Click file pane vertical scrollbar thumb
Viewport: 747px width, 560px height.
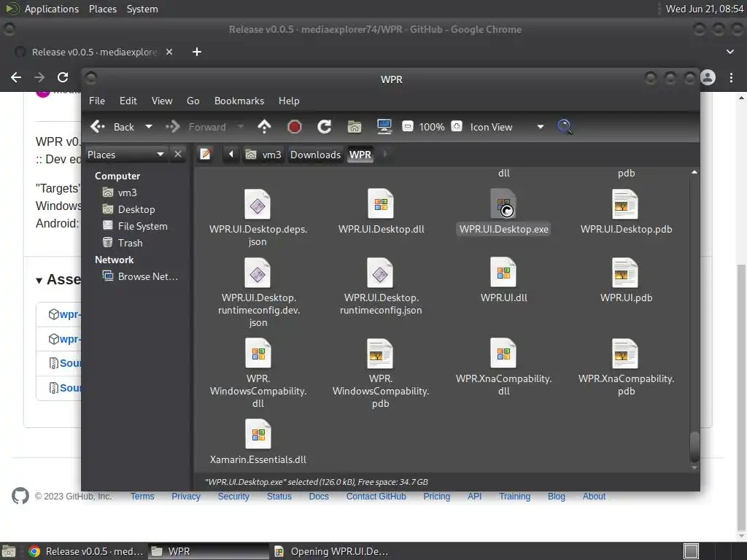(x=694, y=446)
